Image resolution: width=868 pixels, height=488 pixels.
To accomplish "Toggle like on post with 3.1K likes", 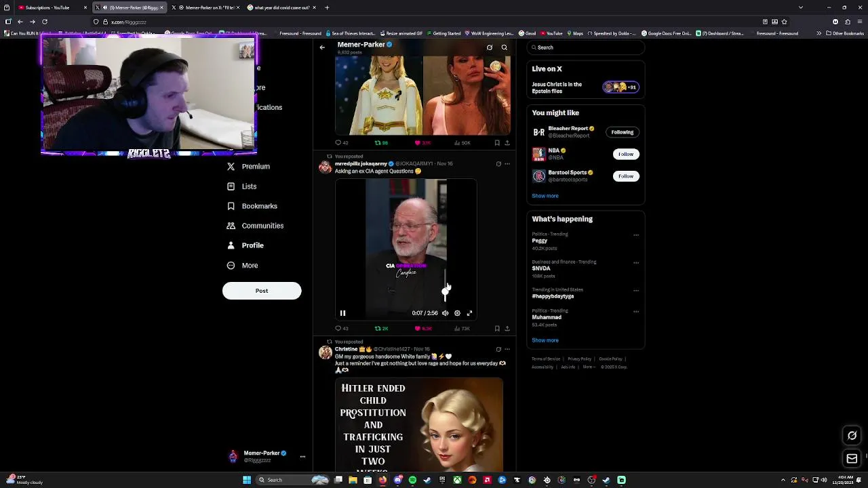I will pos(423,143).
